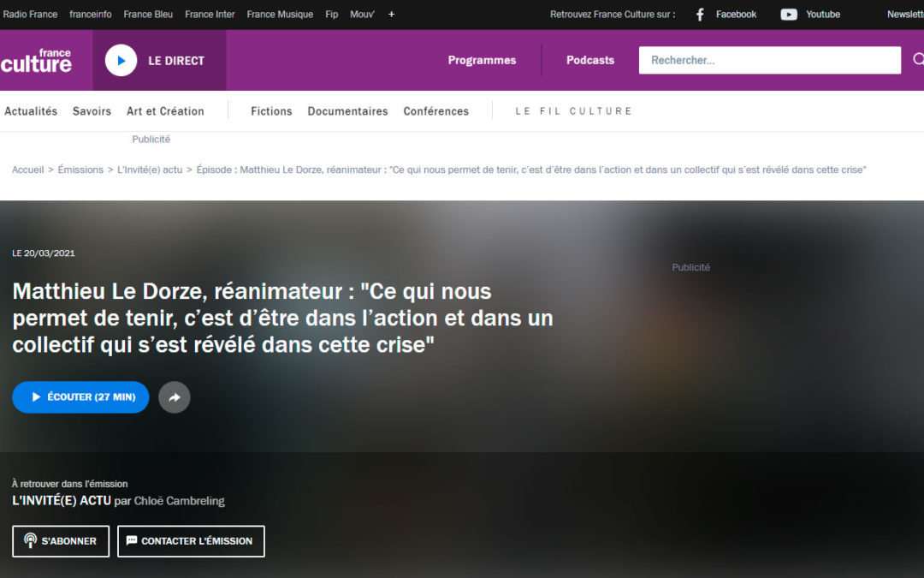Open the Savoirs section
This screenshot has height=578, width=924.
[92, 110]
